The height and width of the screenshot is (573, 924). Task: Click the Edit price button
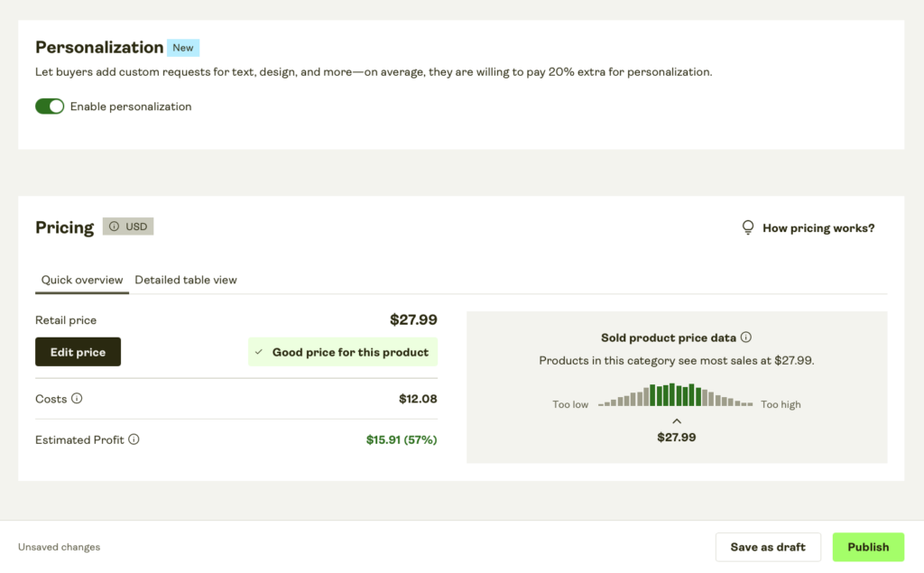click(x=78, y=352)
